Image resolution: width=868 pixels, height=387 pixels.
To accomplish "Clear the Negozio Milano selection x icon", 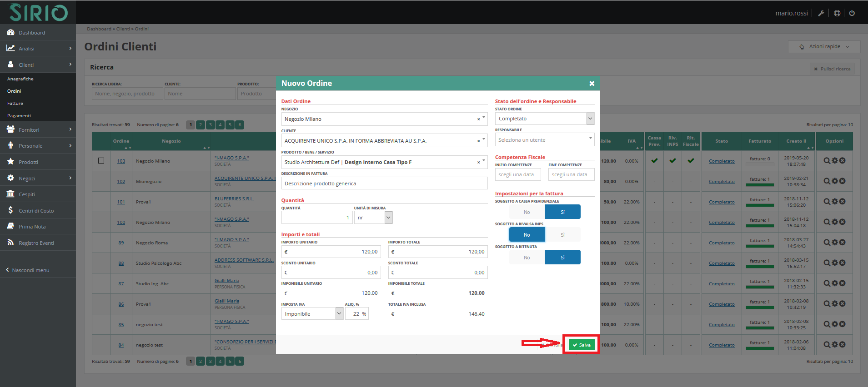I will click(478, 119).
